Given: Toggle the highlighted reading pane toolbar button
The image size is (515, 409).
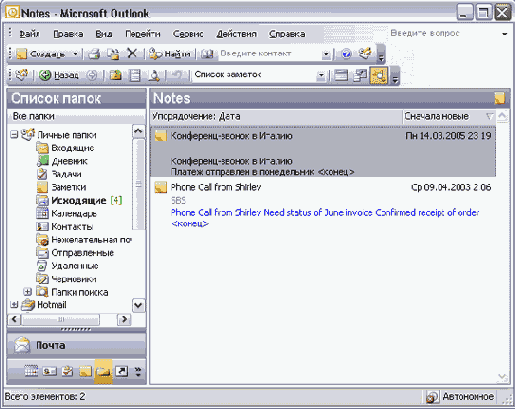Looking at the screenshot, I should pos(379,75).
